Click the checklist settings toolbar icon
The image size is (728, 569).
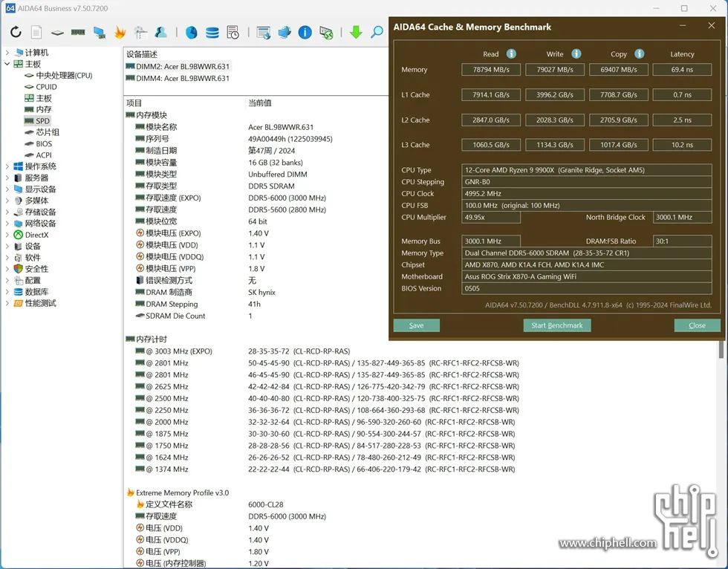click(140, 32)
